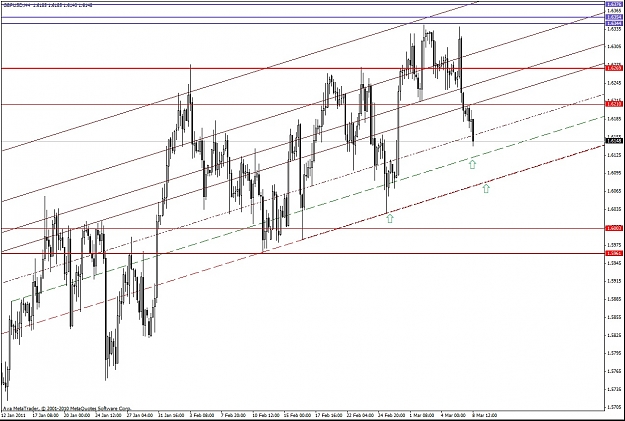The height and width of the screenshot is (421, 625).
Task: Click the 17 Jan 08:00 time label
Action: (45, 415)
